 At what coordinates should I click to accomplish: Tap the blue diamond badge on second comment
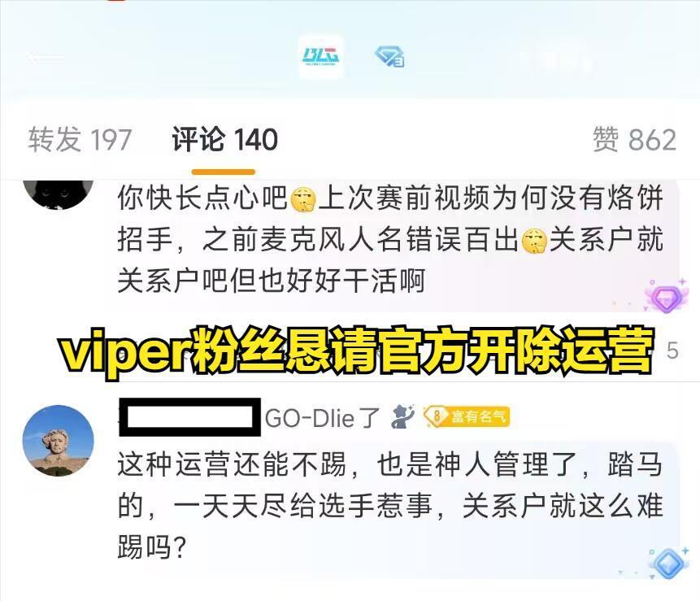tap(668, 563)
